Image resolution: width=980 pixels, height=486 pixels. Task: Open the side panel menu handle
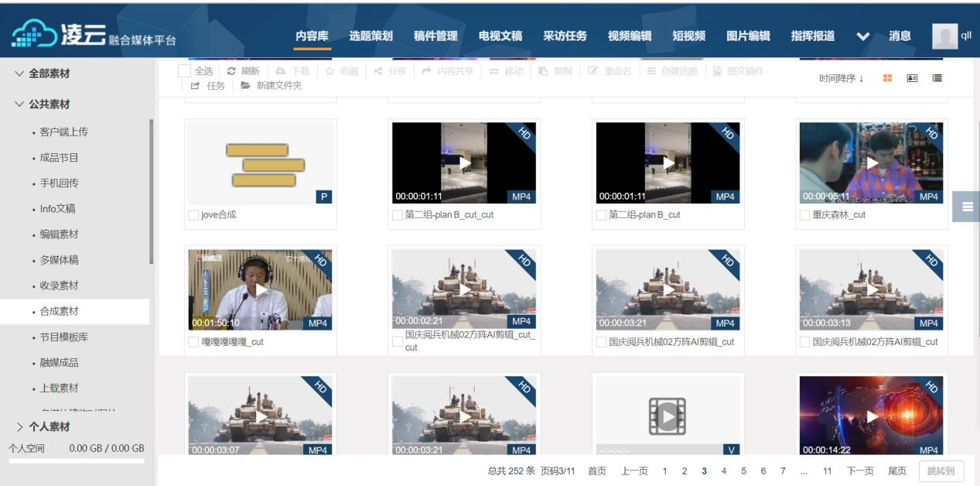click(966, 207)
